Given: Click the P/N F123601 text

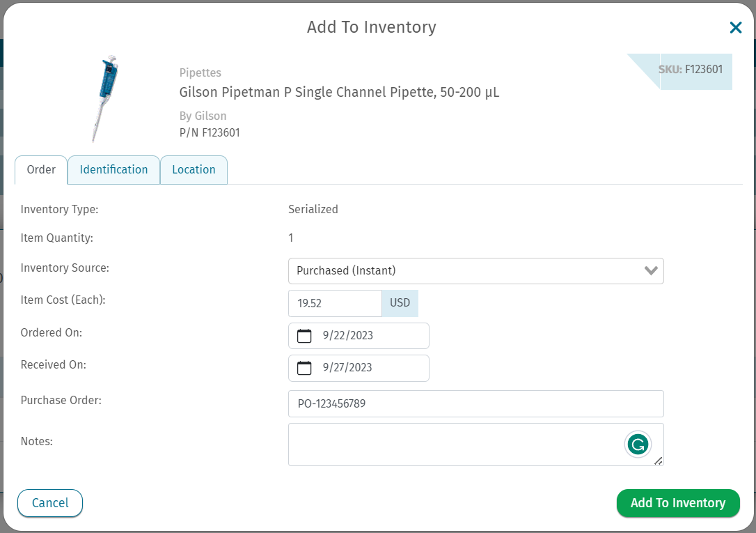Looking at the screenshot, I should (x=210, y=132).
